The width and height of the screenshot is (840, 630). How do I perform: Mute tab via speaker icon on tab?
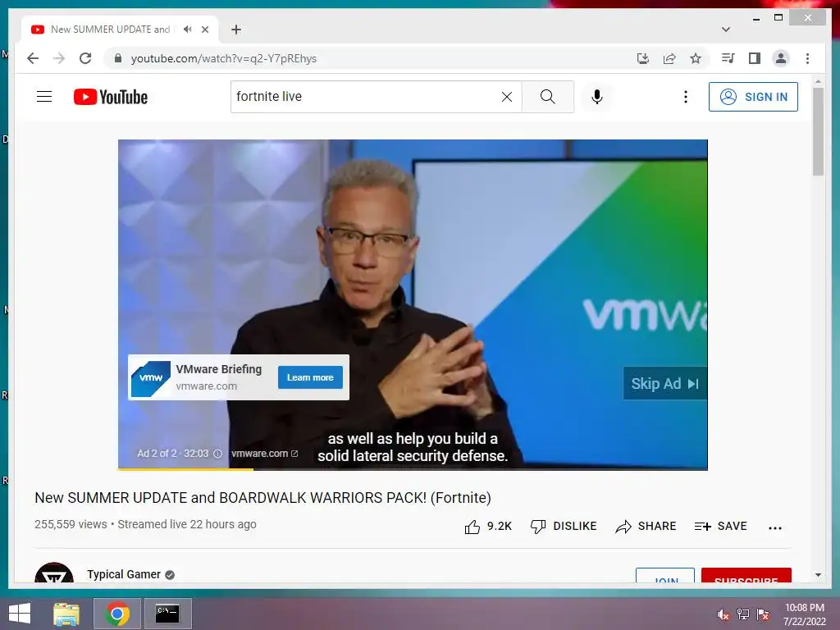[187, 30]
